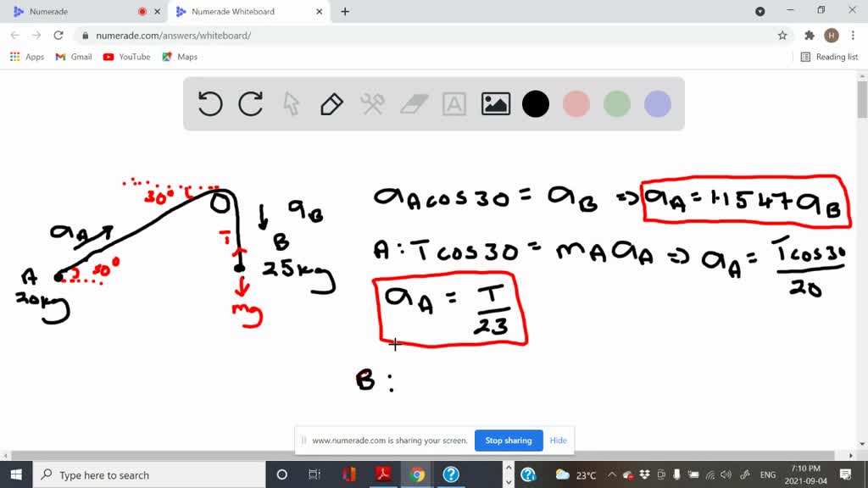Choose the pink pen color
Viewport: 868px width, 488px height.
[576, 104]
